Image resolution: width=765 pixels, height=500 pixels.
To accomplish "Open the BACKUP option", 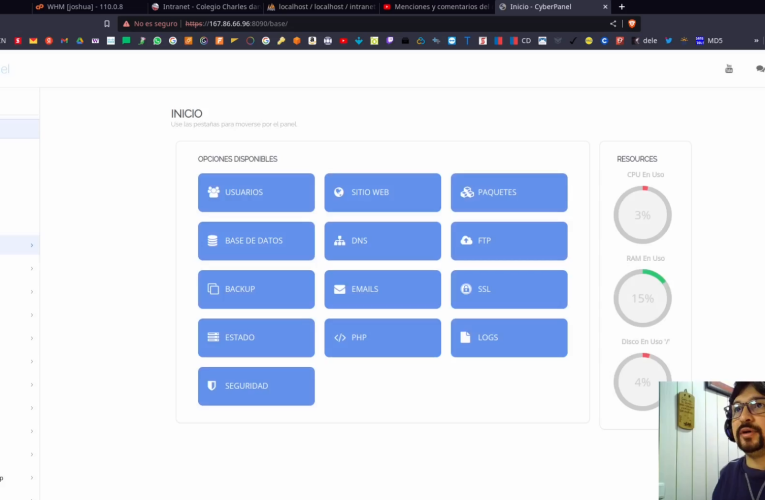I will tap(256, 289).
